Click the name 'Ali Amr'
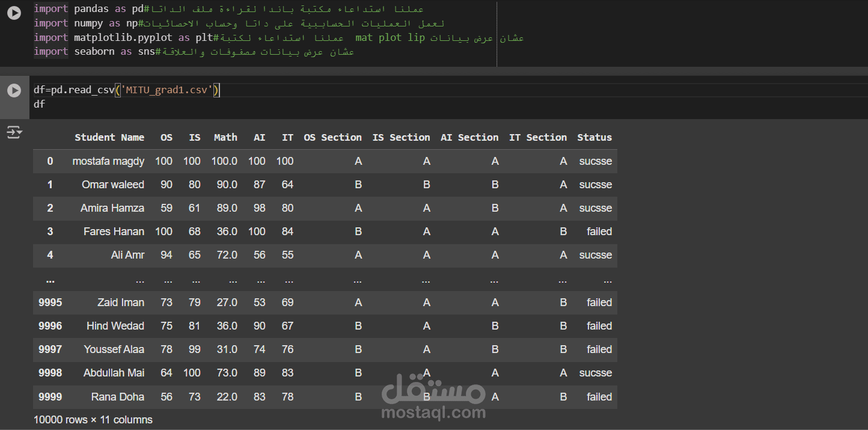This screenshot has width=868, height=430. tap(127, 255)
